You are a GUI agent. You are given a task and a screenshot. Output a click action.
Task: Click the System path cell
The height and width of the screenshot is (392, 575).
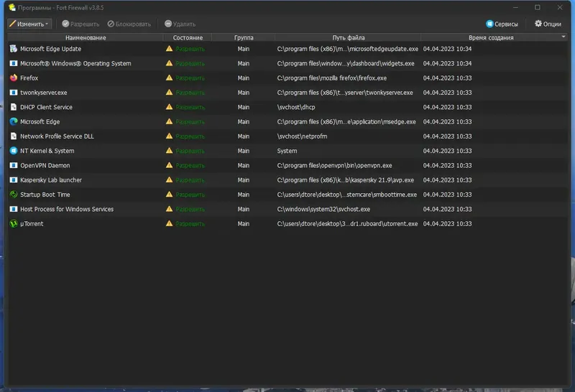(287, 151)
